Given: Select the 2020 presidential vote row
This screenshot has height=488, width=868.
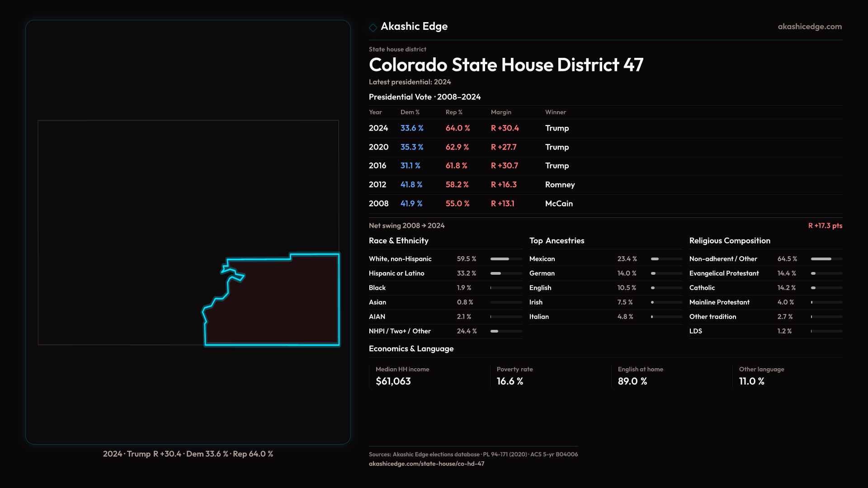Looking at the screenshot, I should click(378, 147).
